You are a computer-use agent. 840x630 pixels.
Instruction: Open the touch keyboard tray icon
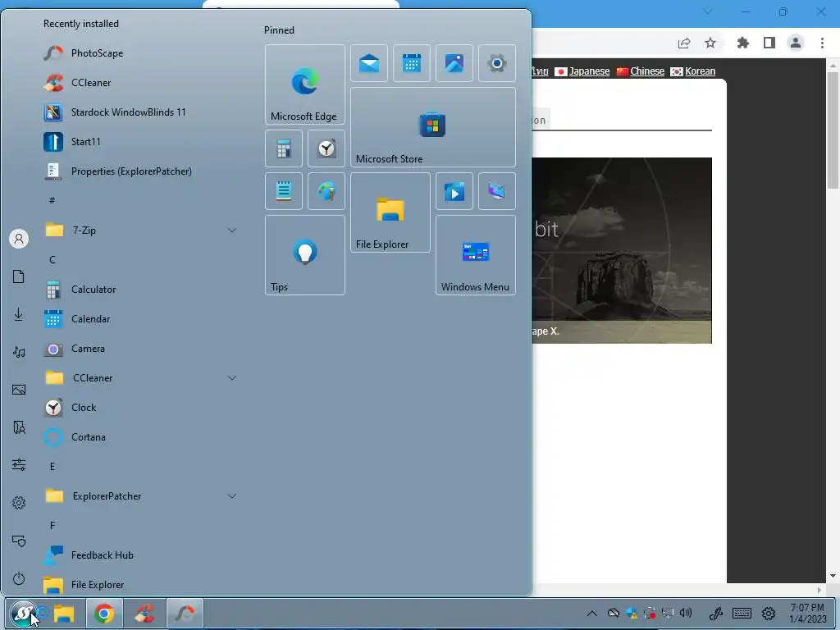(x=742, y=613)
